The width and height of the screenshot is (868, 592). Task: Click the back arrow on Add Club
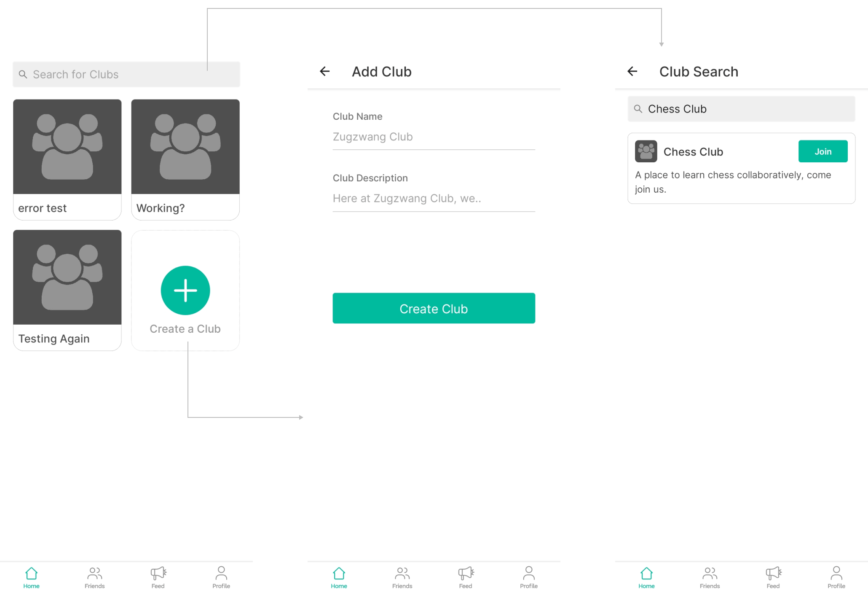[x=326, y=71]
